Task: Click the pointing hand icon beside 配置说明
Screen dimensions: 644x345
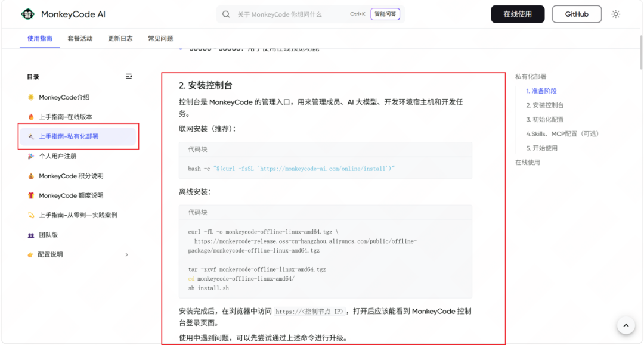Action: [x=30, y=255]
